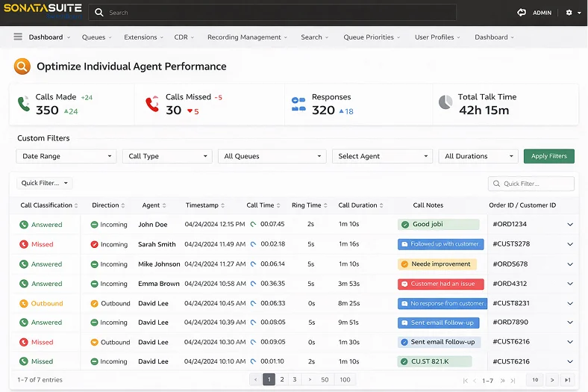The image size is (588, 392).
Task: Click the magnifier icon in the top search bar
Action: 99,13
